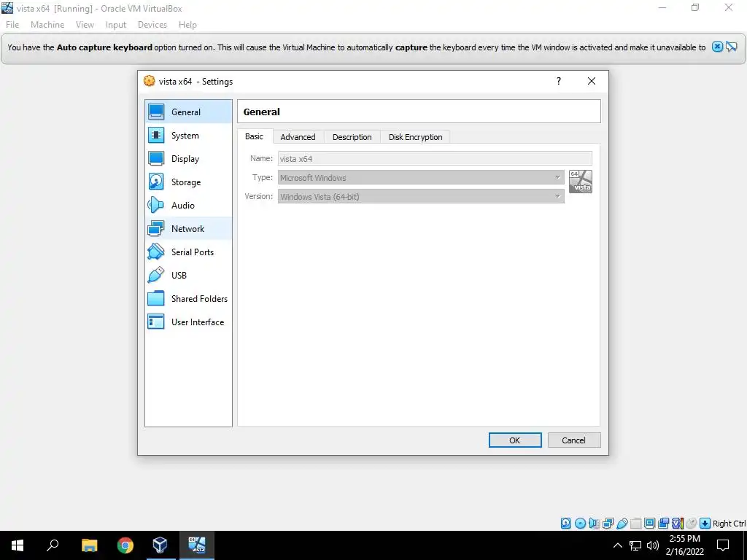The height and width of the screenshot is (560, 747).
Task: Click the recording status bar icon
Action: (x=663, y=524)
